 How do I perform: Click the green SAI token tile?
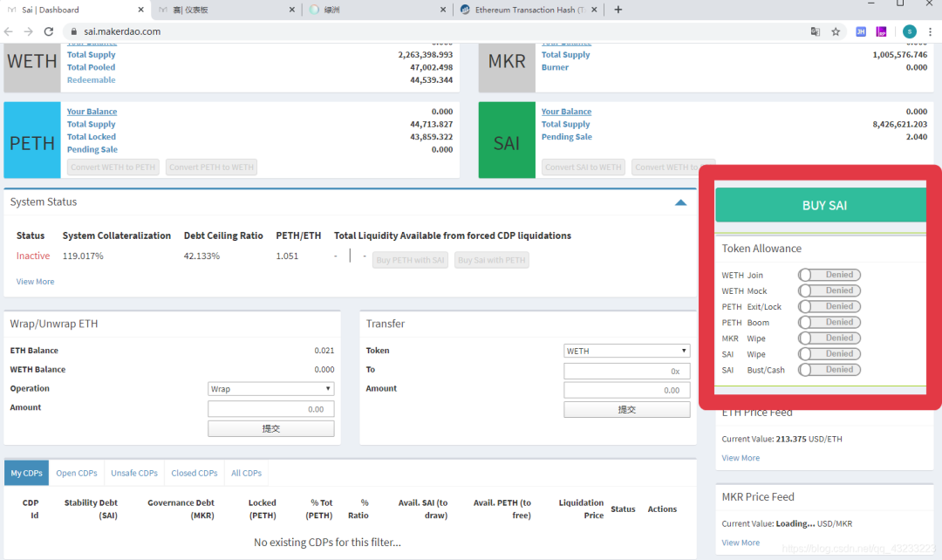pyautogui.click(x=507, y=140)
